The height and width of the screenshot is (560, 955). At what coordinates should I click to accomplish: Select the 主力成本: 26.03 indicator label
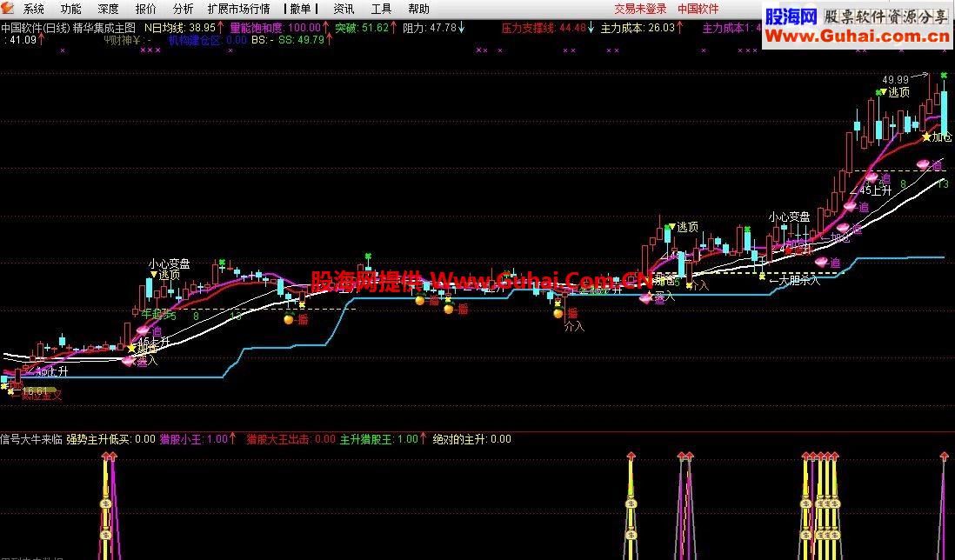tap(638, 28)
